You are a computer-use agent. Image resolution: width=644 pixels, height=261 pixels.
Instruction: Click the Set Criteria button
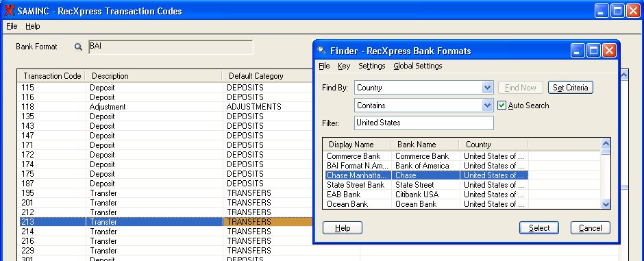(571, 88)
